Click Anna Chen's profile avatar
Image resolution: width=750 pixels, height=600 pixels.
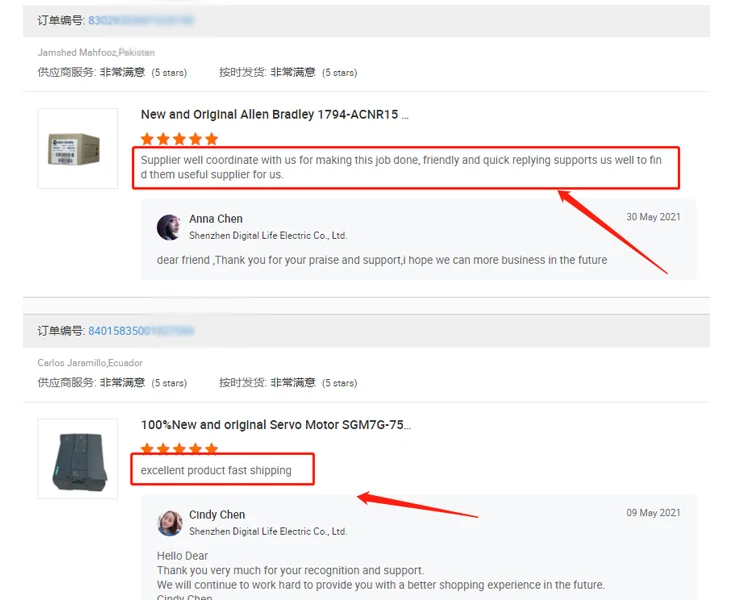[x=169, y=227]
